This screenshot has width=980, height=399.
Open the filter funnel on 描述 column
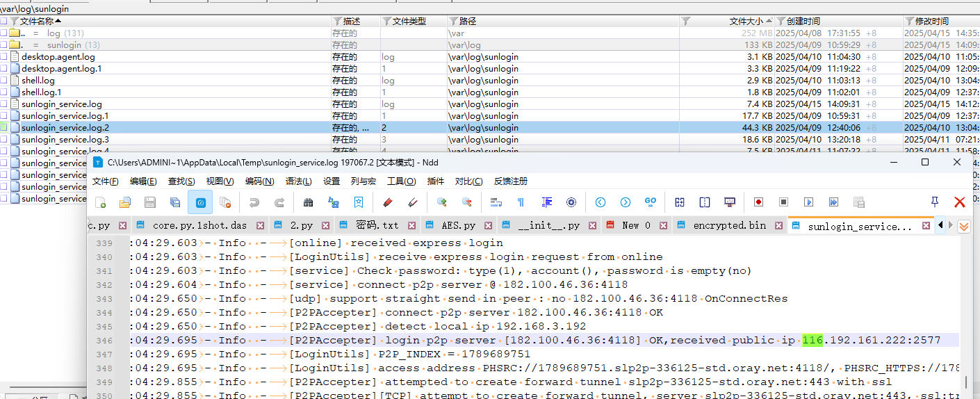click(x=337, y=22)
